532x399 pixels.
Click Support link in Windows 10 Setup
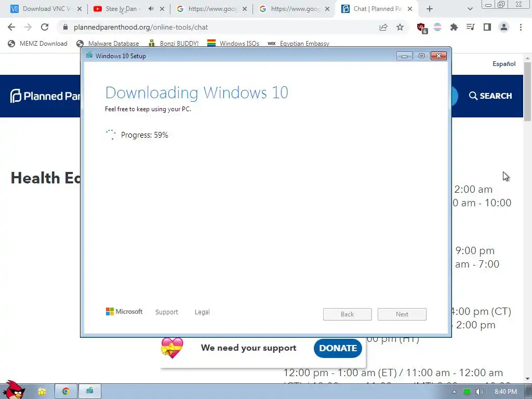click(167, 312)
